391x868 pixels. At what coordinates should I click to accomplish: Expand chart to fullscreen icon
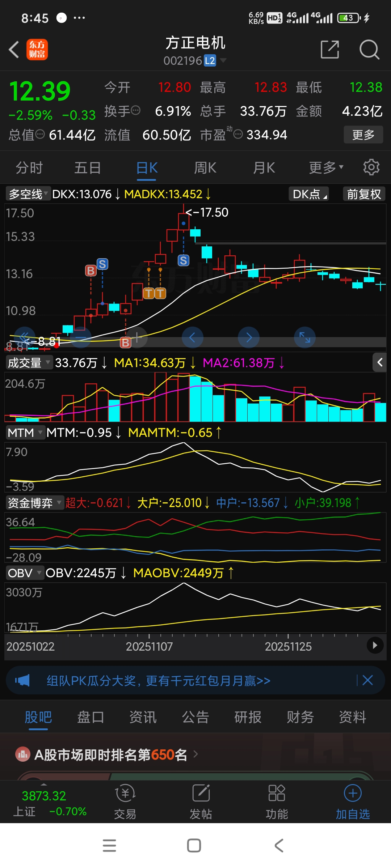click(x=305, y=337)
